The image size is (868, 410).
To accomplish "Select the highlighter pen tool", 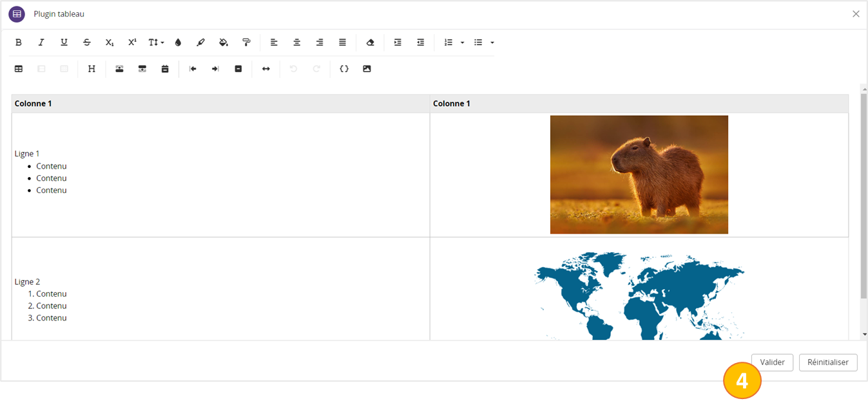I will click(x=200, y=42).
